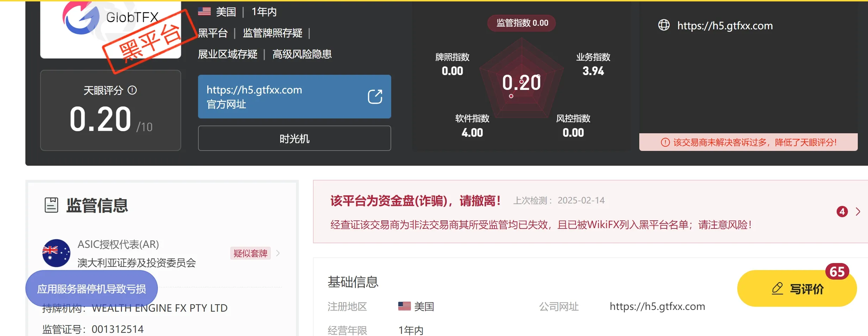Expand the ASIC licence row chevron
Image resolution: width=868 pixels, height=336 pixels.
pyautogui.click(x=278, y=253)
